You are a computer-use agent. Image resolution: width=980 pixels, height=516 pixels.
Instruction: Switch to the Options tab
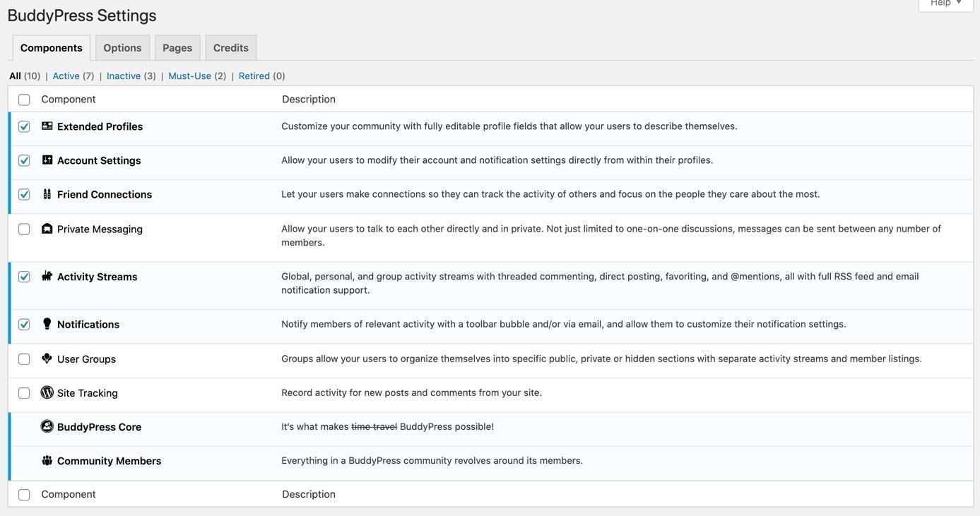click(122, 48)
